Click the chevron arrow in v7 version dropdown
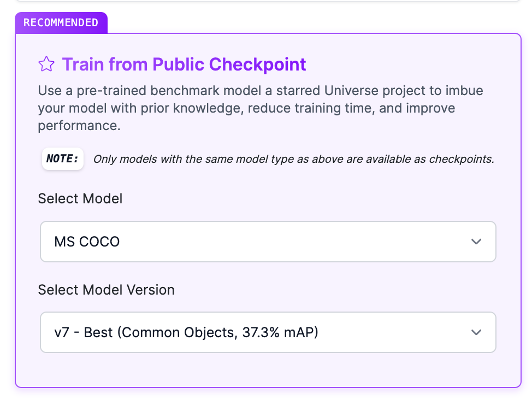Viewport: 532px width, 399px height. pyautogui.click(x=476, y=332)
